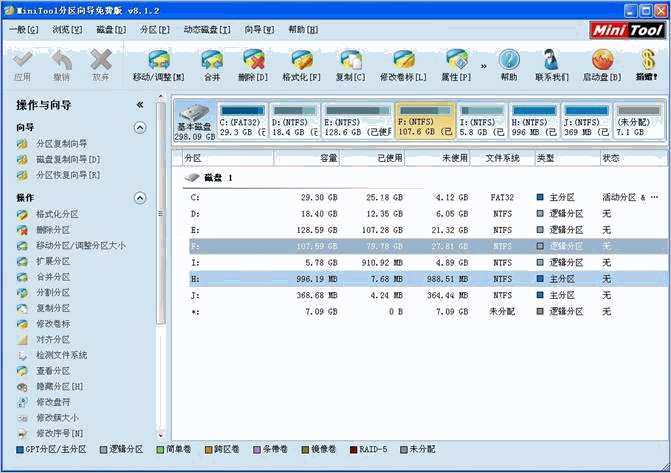The height and width of the screenshot is (473, 671).
Task: Select the E: (NTFS) 128.6 GB block
Action: point(357,121)
